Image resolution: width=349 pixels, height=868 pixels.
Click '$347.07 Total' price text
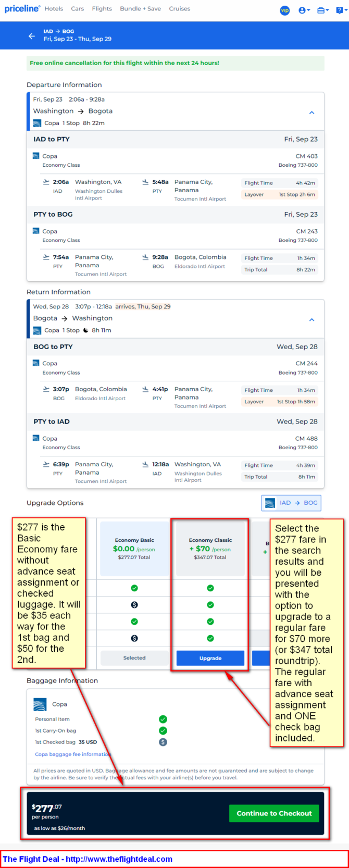210,557
